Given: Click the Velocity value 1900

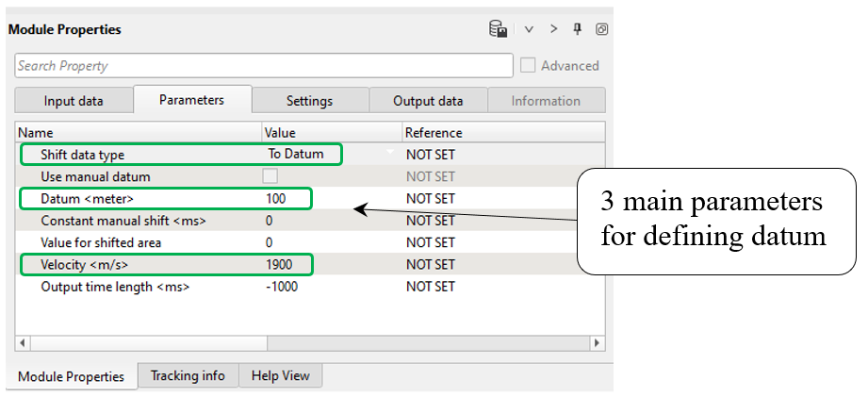Looking at the screenshot, I should 279,265.
